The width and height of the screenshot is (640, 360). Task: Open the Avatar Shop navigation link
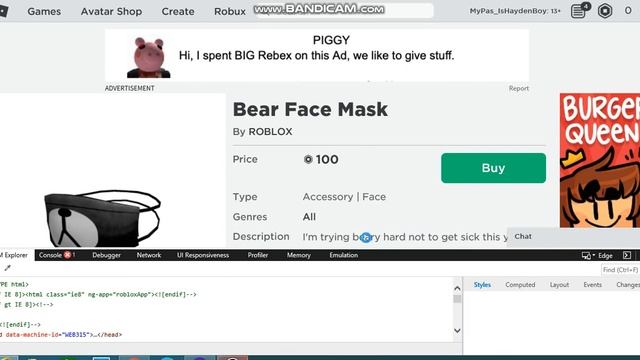point(111,11)
